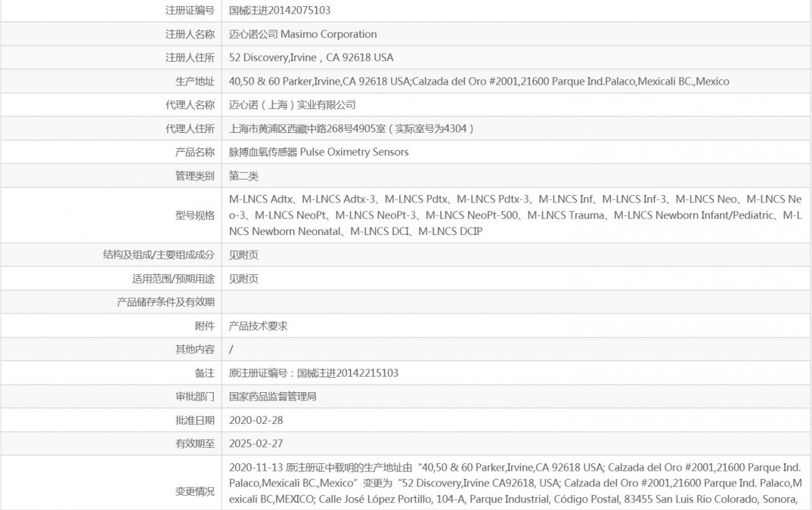Click the 备注 label
Image resolution: width=812 pixels, height=510 pixels.
tap(204, 373)
